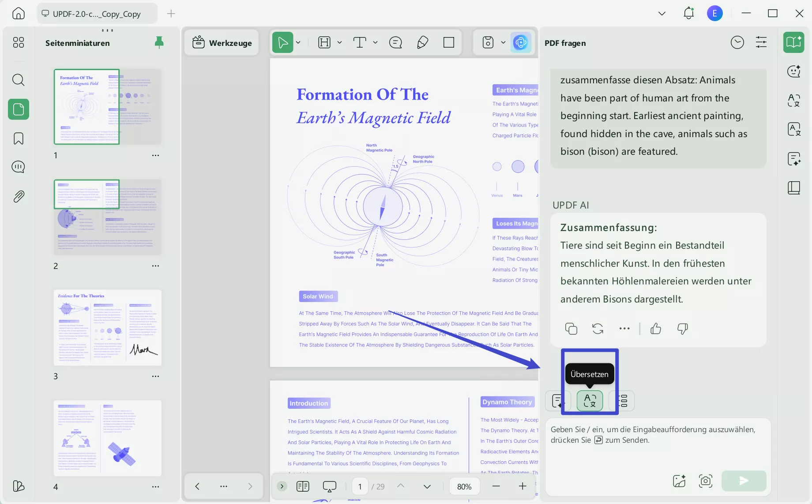Click the page number input field

click(x=360, y=486)
